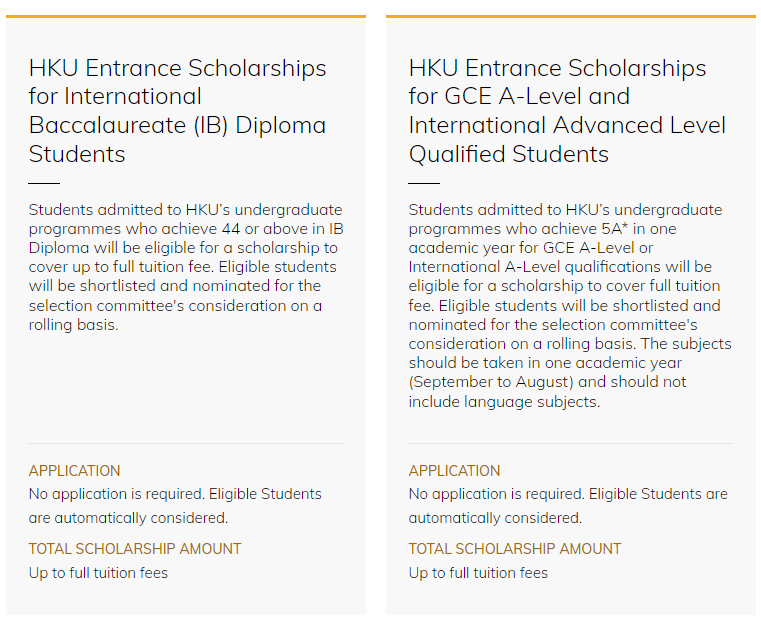
Task: Click separator line above APPLICATION in IB card
Action: (x=186, y=443)
